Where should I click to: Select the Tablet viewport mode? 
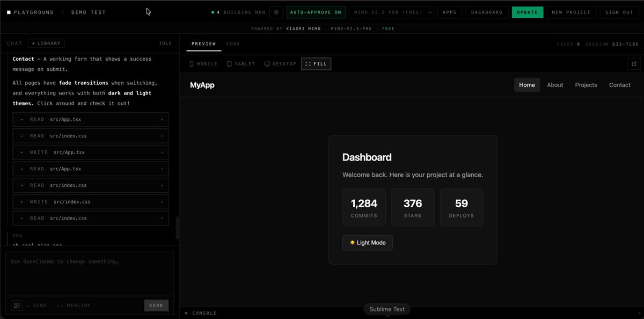(x=241, y=64)
